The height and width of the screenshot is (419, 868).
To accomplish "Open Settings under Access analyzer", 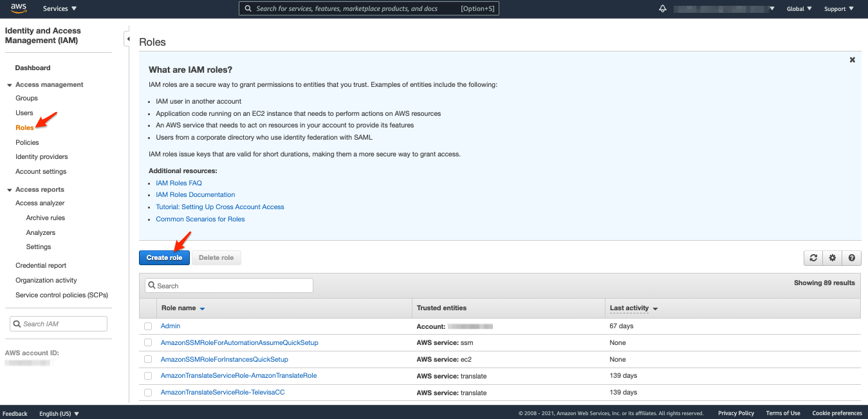I will [39, 247].
